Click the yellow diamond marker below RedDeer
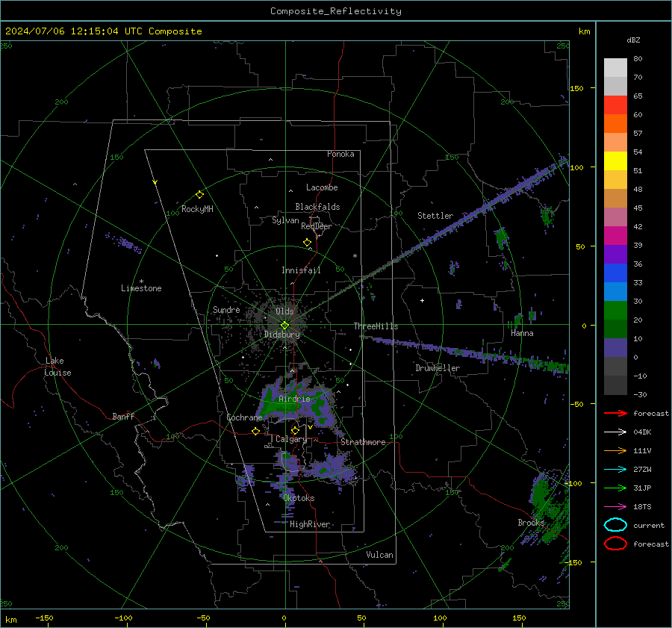 click(307, 243)
